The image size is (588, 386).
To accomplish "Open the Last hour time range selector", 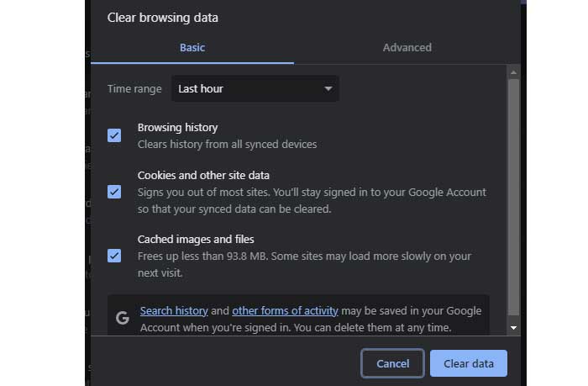I will point(255,88).
